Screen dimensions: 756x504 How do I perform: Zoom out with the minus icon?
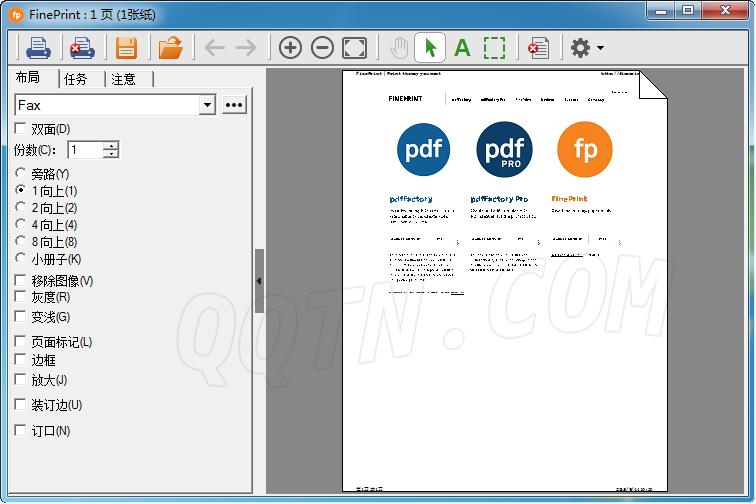point(322,47)
